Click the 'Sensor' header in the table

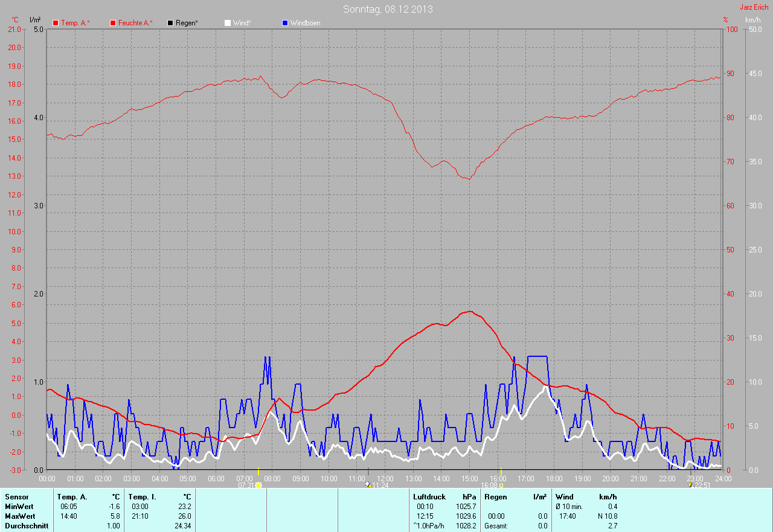point(16,497)
